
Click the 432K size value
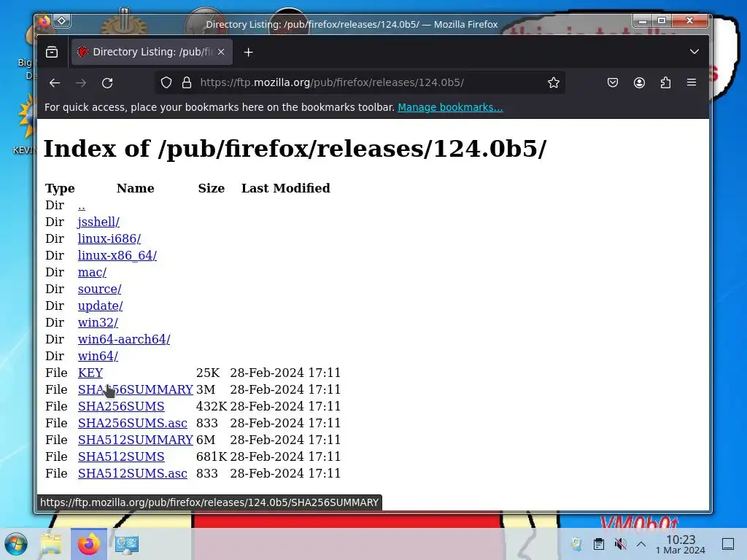[212, 406]
